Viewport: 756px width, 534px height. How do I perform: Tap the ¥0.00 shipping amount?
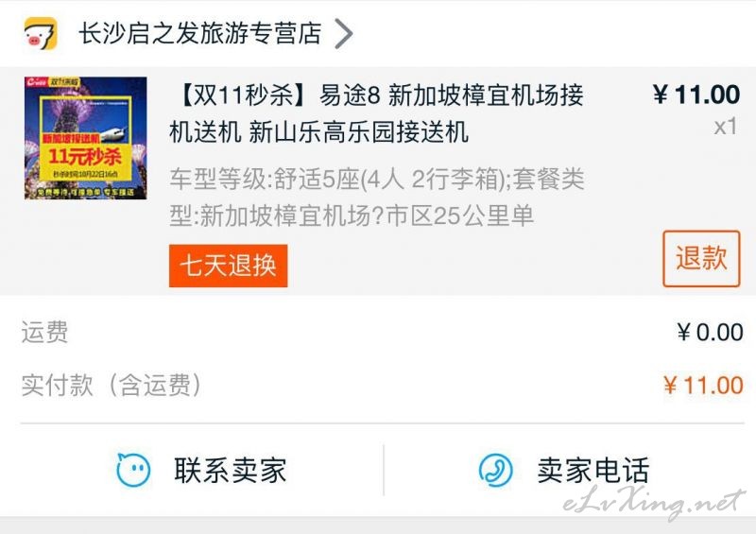click(710, 333)
